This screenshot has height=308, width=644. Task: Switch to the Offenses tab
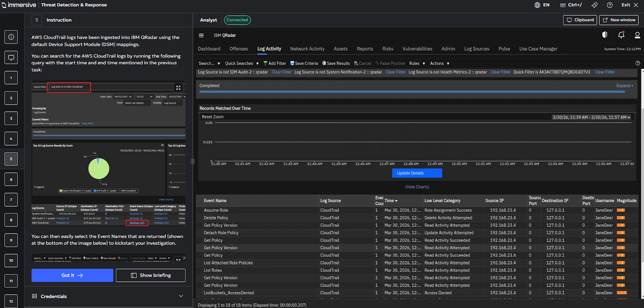[239, 49]
